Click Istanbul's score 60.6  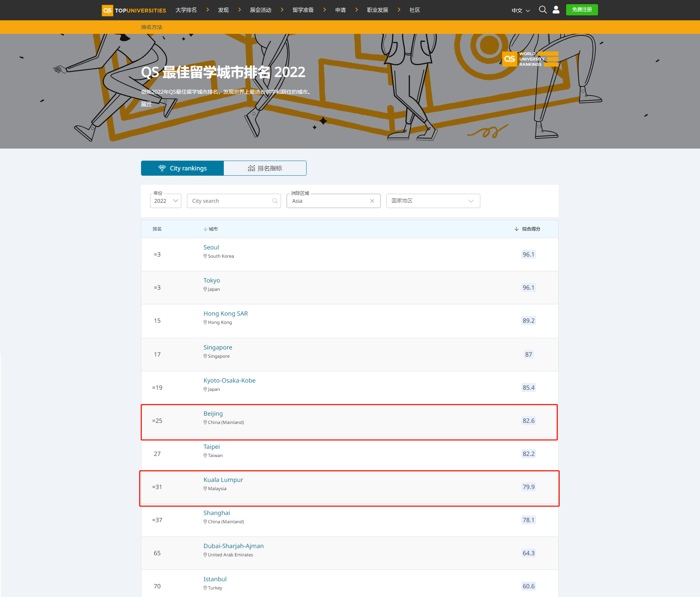tap(528, 586)
